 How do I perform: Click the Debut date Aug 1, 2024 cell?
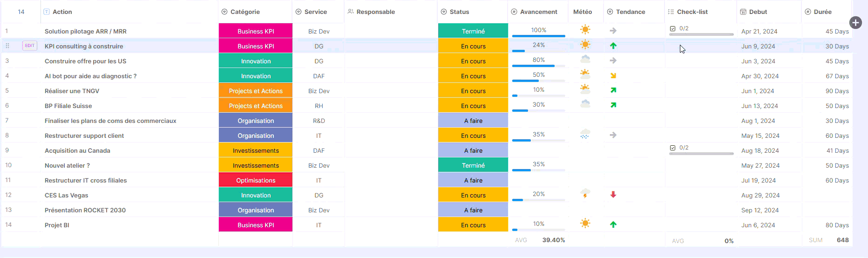[x=758, y=121]
